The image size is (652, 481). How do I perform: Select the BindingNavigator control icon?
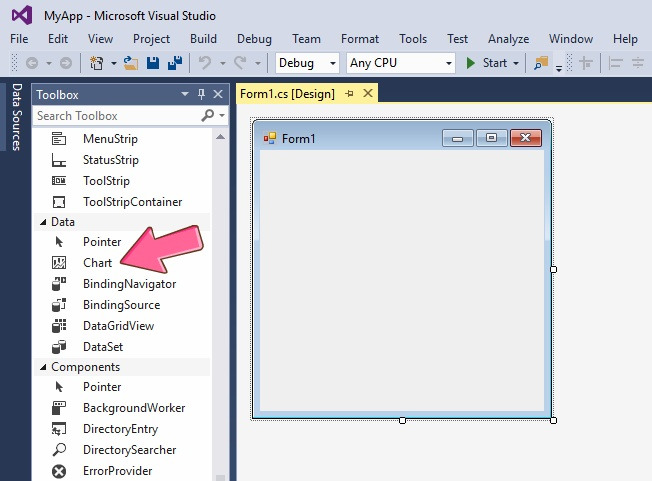point(59,284)
